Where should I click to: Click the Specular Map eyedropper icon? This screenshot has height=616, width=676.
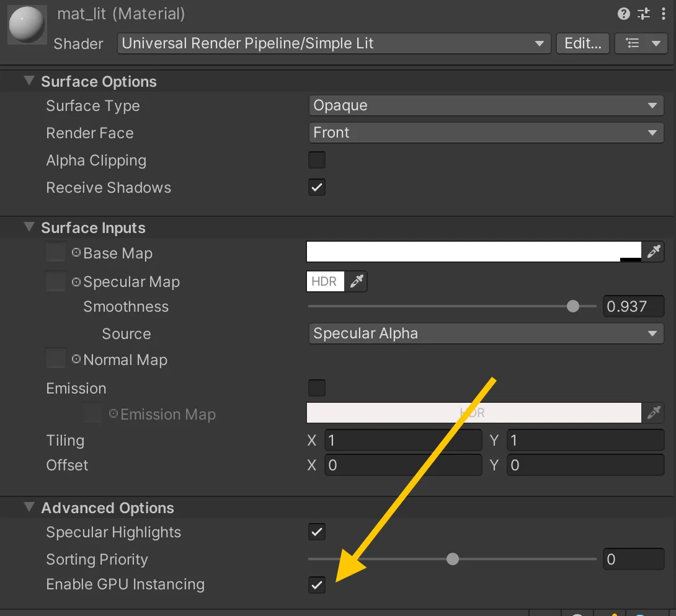click(356, 281)
